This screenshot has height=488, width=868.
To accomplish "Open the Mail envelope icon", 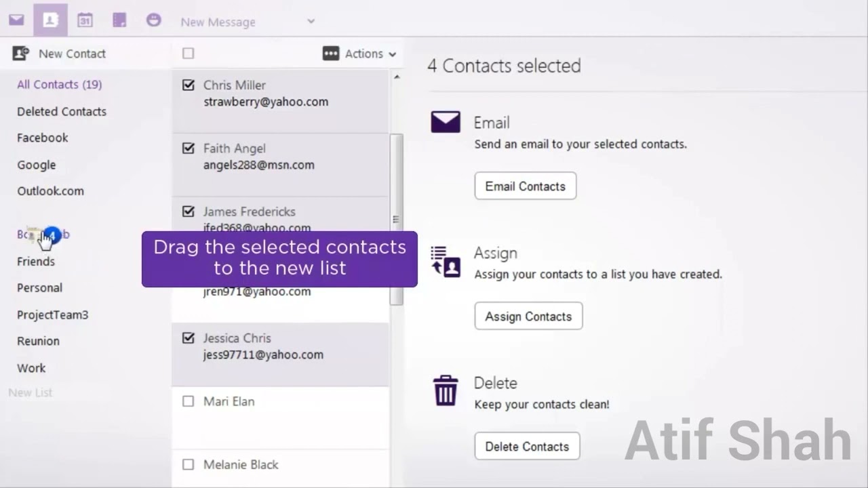I will tap(16, 20).
